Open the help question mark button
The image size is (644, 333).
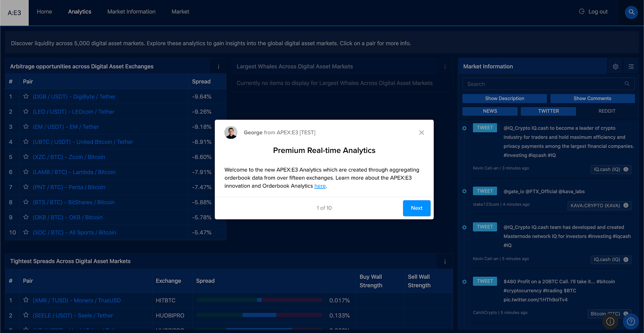(x=631, y=321)
